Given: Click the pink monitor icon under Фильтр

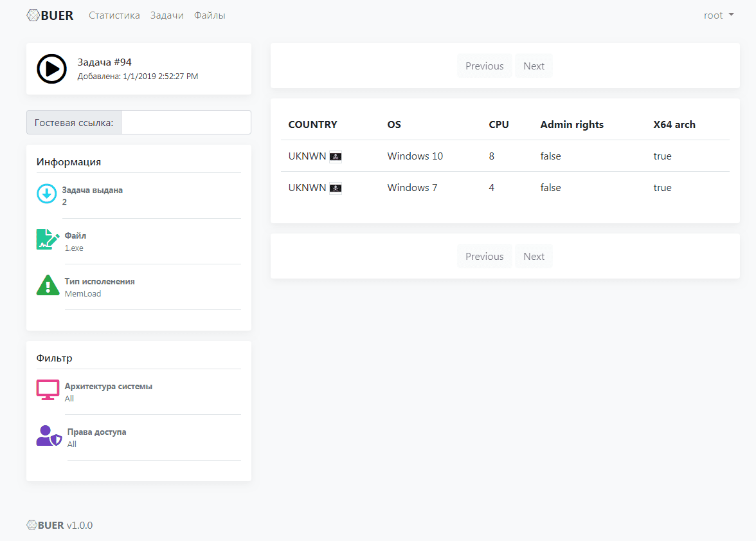Looking at the screenshot, I should click(x=48, y=390).
